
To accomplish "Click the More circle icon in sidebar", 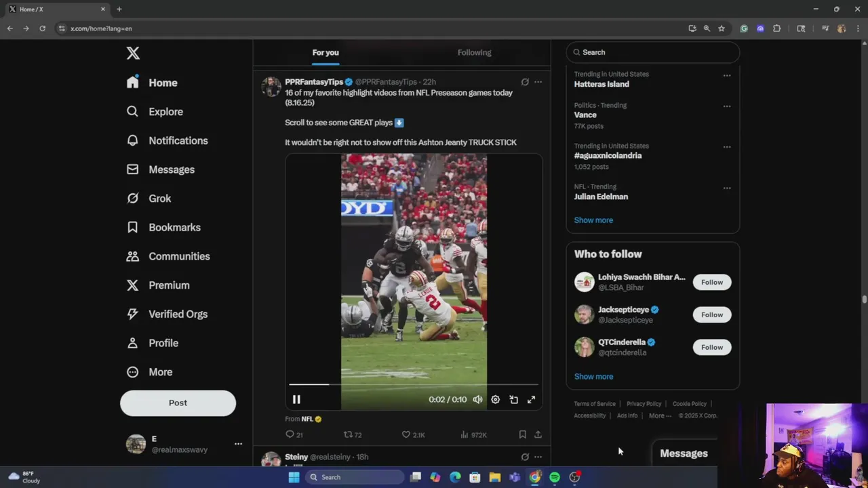I will 133,372.
